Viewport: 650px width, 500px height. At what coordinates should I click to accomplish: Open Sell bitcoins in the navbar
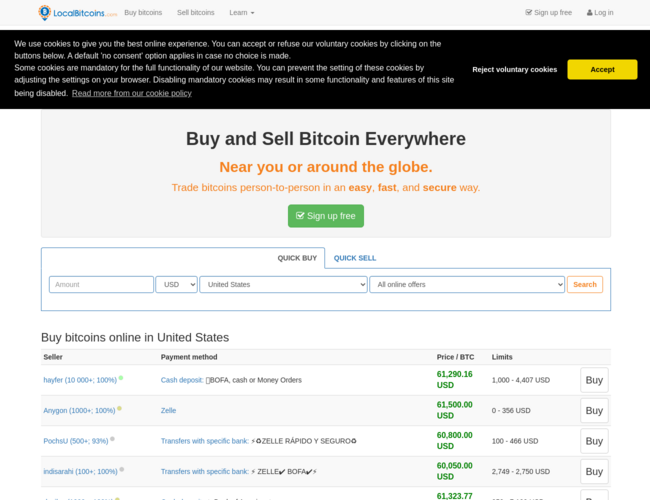[x=196, y=12]
